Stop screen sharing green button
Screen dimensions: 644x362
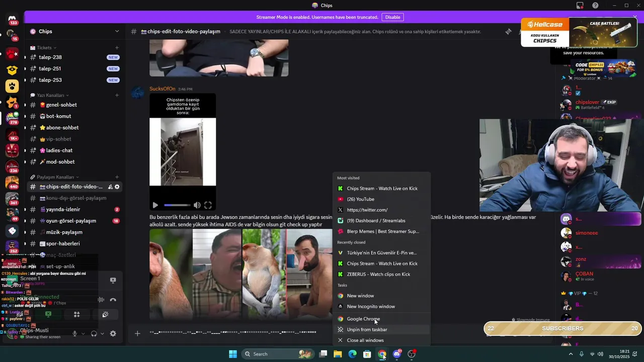[48, 314]
